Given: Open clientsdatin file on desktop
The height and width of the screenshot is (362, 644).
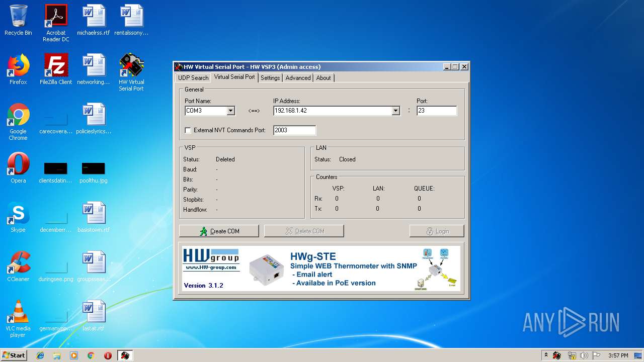Looking at the screenshot, I should [x=56, y=172].
